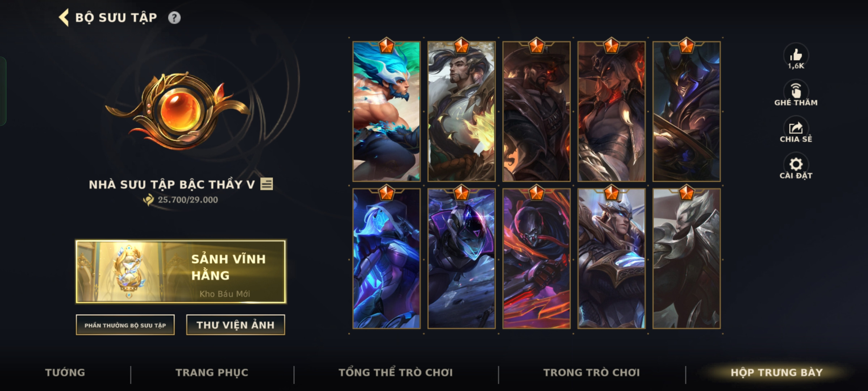
Task: Tap the thumbs-up like icon
Action: tap(796, 55)
